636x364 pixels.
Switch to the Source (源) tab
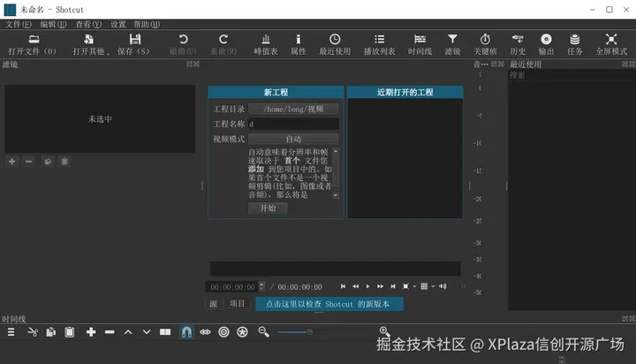click(x=214, y=304)
